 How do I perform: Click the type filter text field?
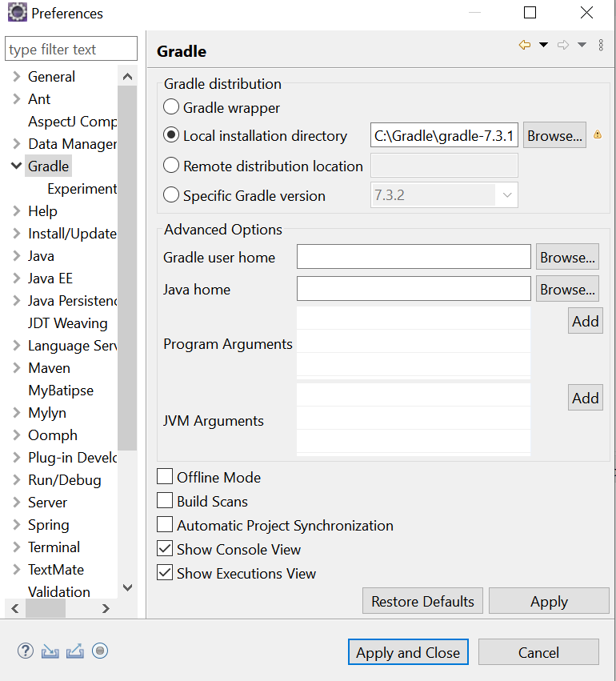coord(71,49)
